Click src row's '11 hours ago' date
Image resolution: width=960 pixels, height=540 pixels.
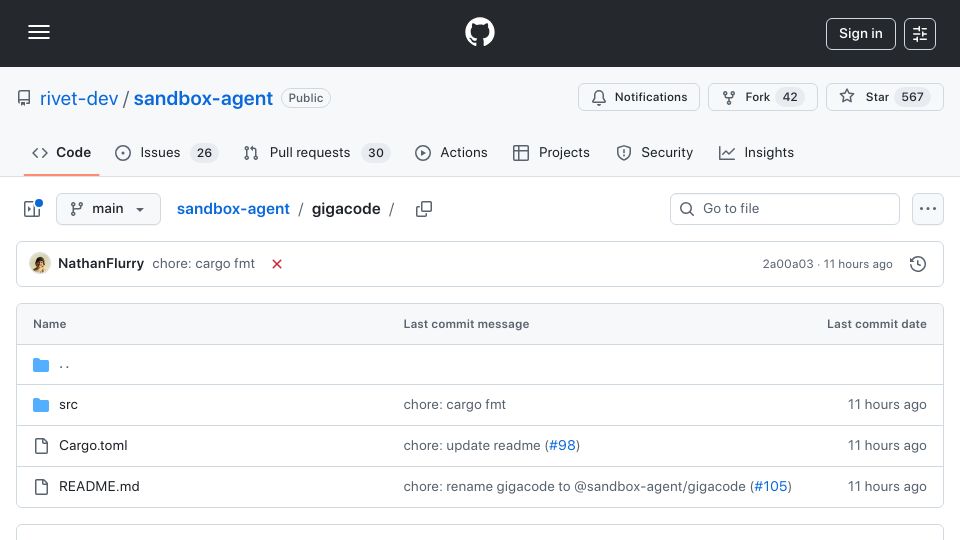[887, 405]
